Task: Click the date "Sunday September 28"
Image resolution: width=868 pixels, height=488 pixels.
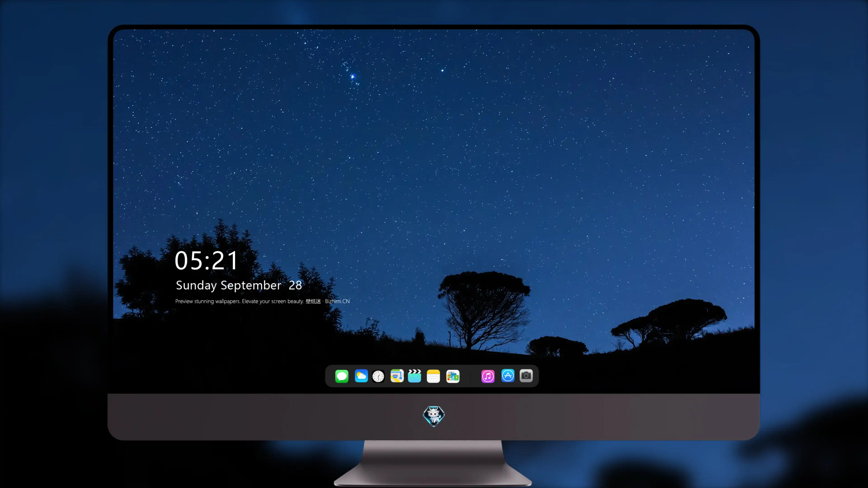Action: (x=239, y=285)
